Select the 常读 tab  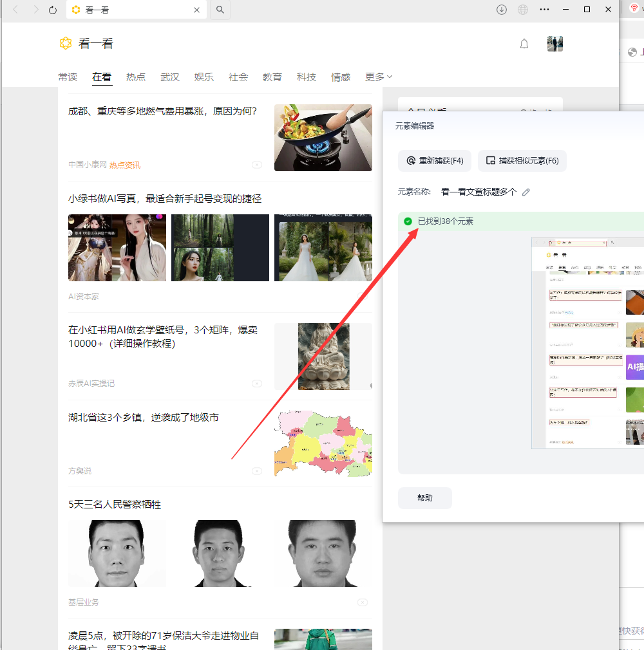pos(68,77)
